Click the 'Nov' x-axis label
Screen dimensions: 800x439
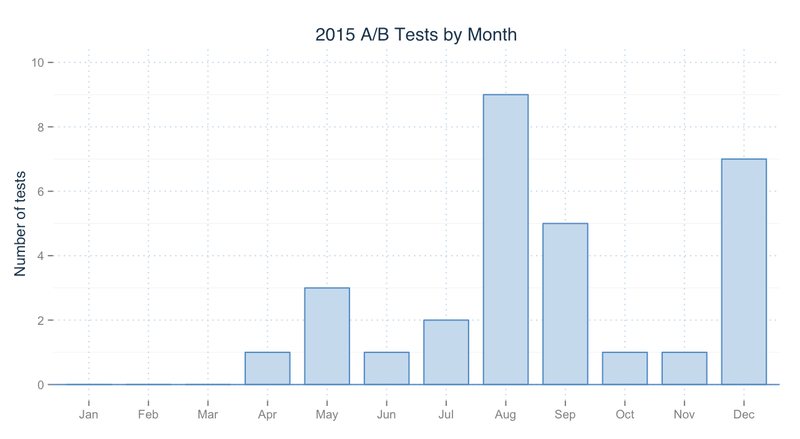tap(684, 414)
